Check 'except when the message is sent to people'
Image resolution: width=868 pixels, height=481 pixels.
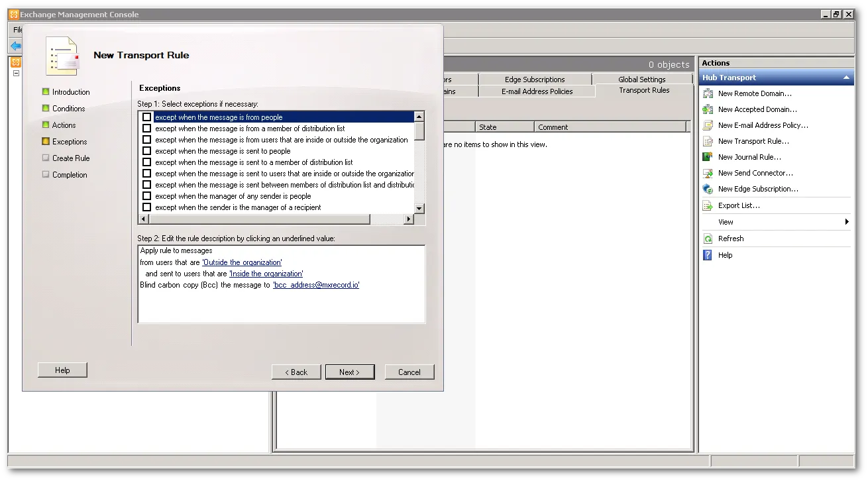(x=146, y=150)
